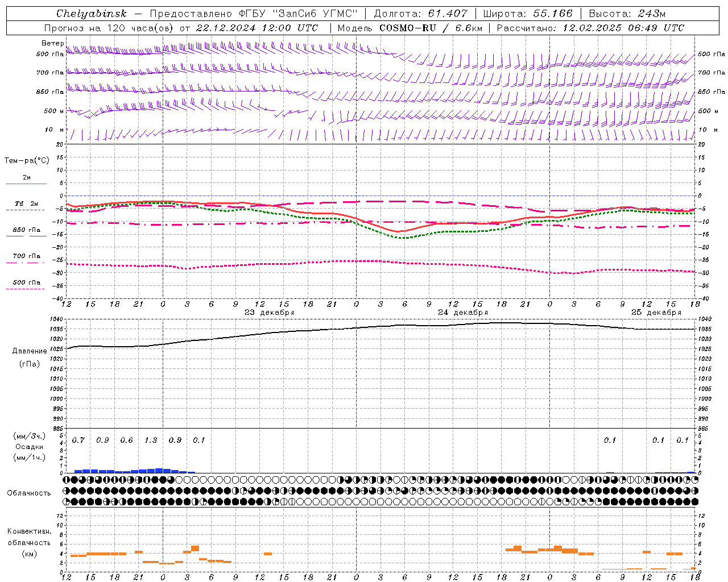Click the 'Прогноз на 120 часа(ов)' forecast text

[109, 28]
